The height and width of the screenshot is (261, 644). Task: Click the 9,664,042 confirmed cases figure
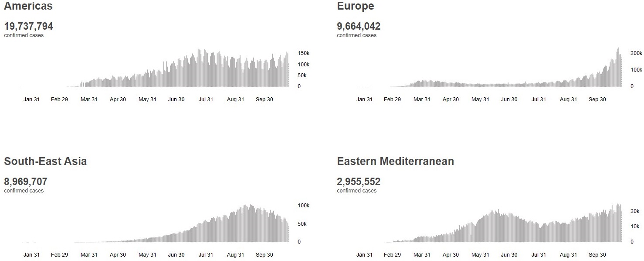(358, 26)
